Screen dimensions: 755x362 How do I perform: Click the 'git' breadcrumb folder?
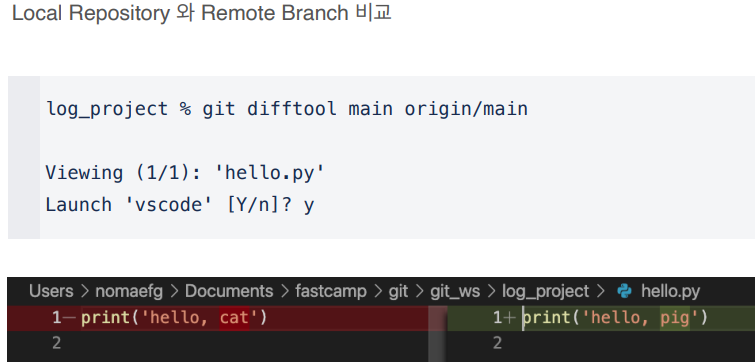[x=398, y=291]
